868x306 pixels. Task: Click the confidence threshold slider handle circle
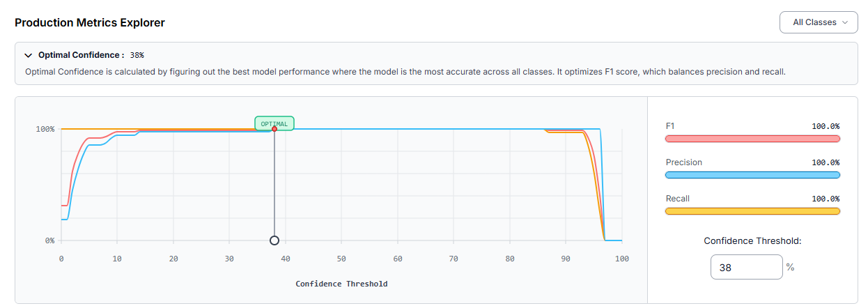tap(274, 240)
